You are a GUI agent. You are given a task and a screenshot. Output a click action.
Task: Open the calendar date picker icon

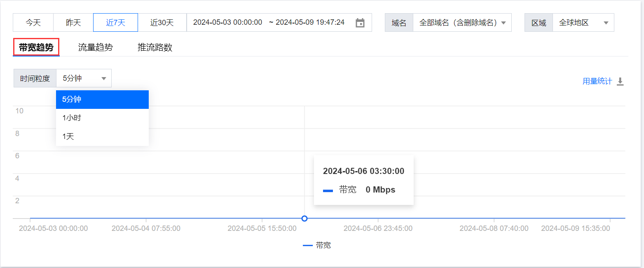tap(360, 23)
